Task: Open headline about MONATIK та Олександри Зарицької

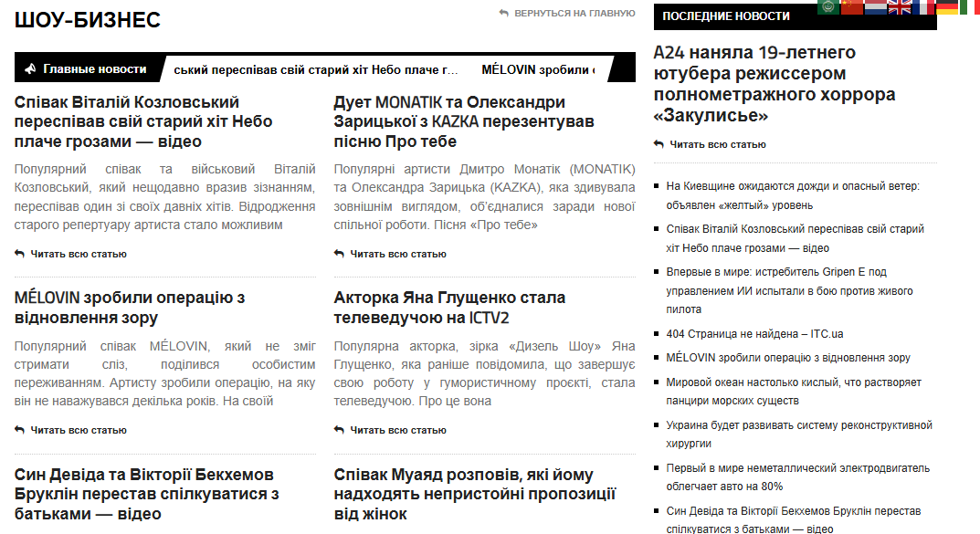Action: coord(464,121)
